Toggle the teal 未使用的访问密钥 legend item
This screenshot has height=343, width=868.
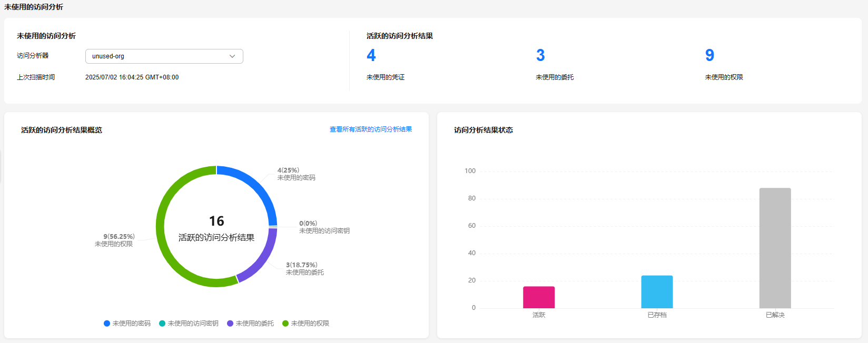point(189,324)
